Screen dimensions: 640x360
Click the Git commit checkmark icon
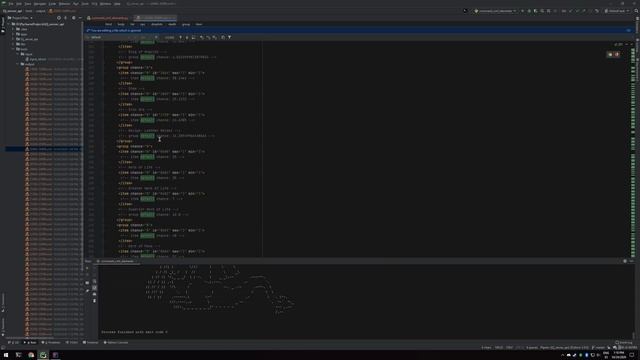point(578,11)
